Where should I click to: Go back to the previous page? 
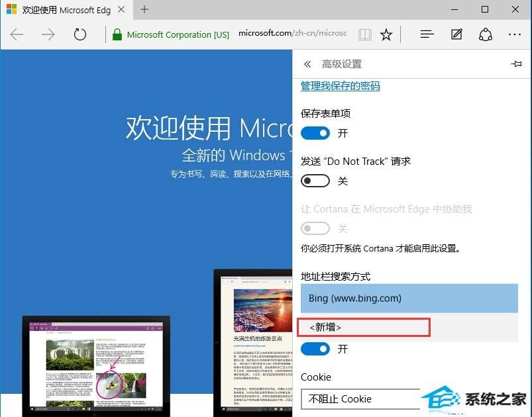17,34
